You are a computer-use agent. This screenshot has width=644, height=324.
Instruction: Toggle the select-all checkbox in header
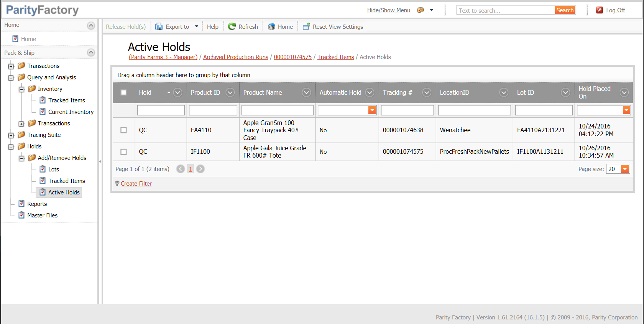pyautogui.click(x=123, y=92)
